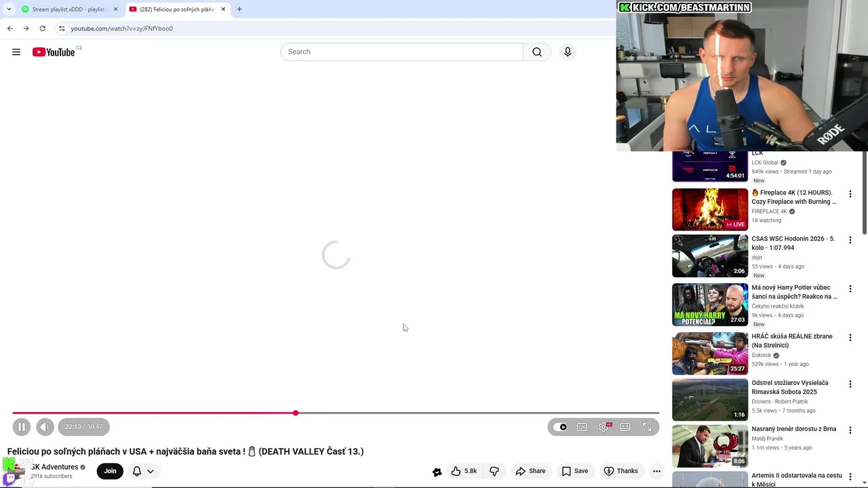Open options menu for Fireplace 4K video
Image resolution: width=868 pixels, height=488 pixels.
(850, 194)
